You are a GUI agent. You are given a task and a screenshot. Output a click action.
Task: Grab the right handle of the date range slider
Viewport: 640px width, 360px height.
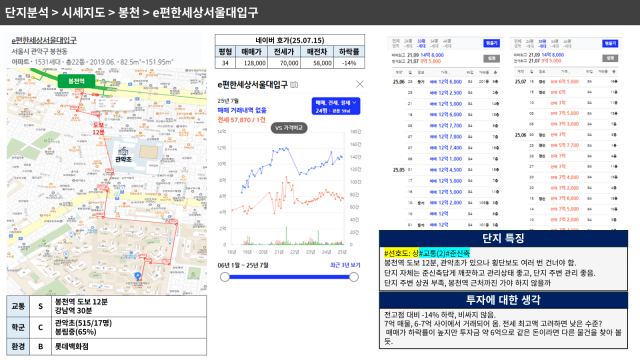[354, 277]
